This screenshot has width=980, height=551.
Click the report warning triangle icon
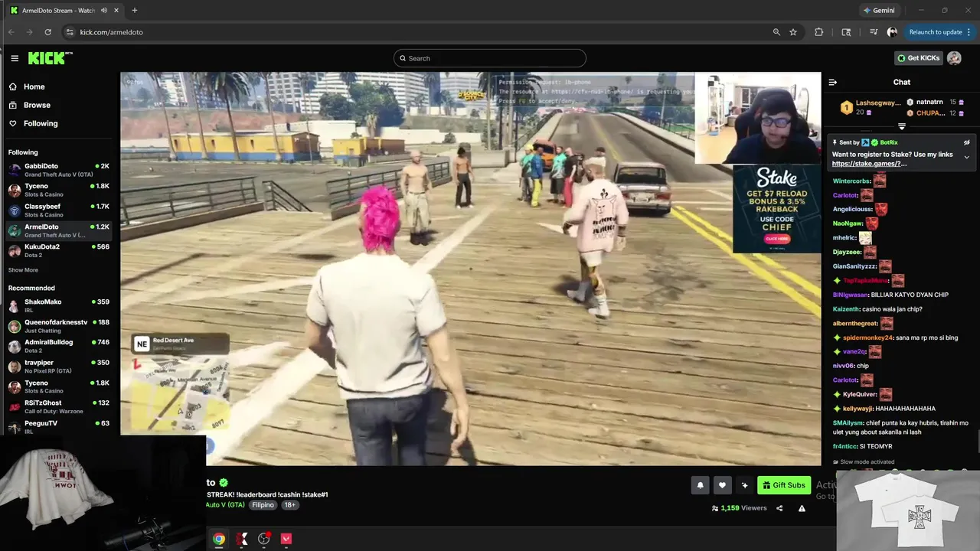pyautogui.click(x=802, y=508)
